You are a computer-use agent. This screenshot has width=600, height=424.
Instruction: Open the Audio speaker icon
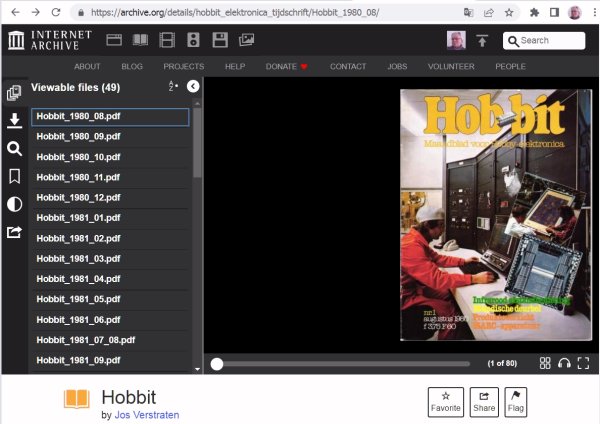[x=193, y=40]
